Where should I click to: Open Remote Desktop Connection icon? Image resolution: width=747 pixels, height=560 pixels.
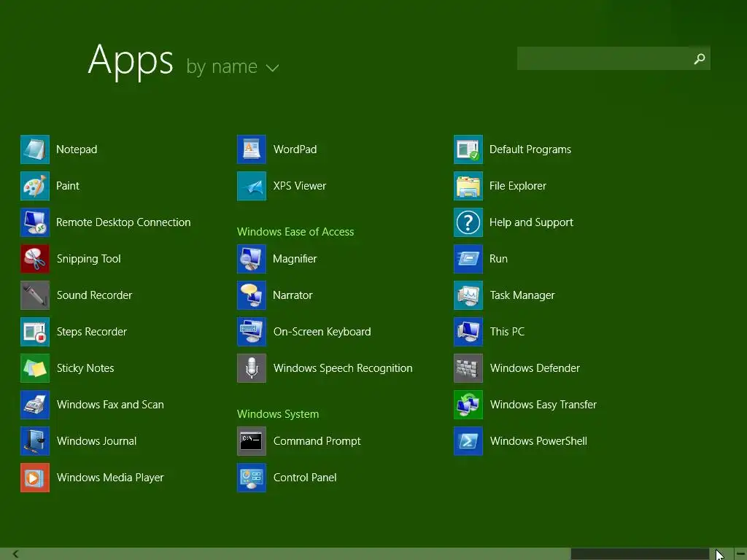coord(35,222)
